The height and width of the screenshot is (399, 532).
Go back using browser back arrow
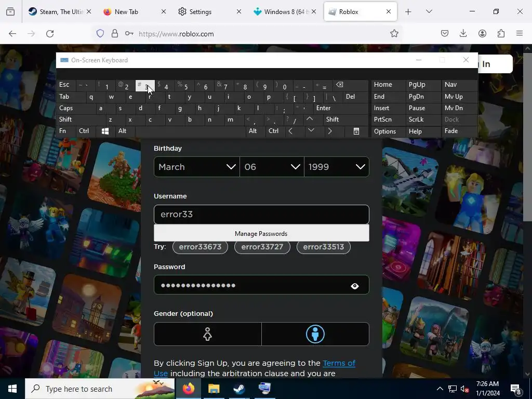[x=12, y=34]
